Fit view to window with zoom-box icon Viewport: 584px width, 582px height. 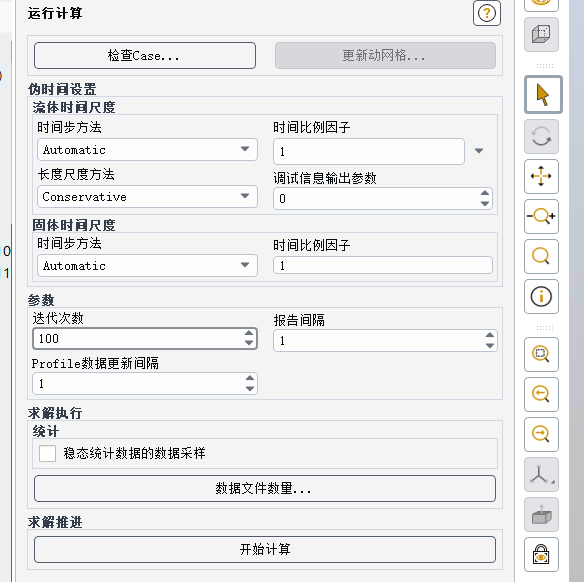(541, 354)
